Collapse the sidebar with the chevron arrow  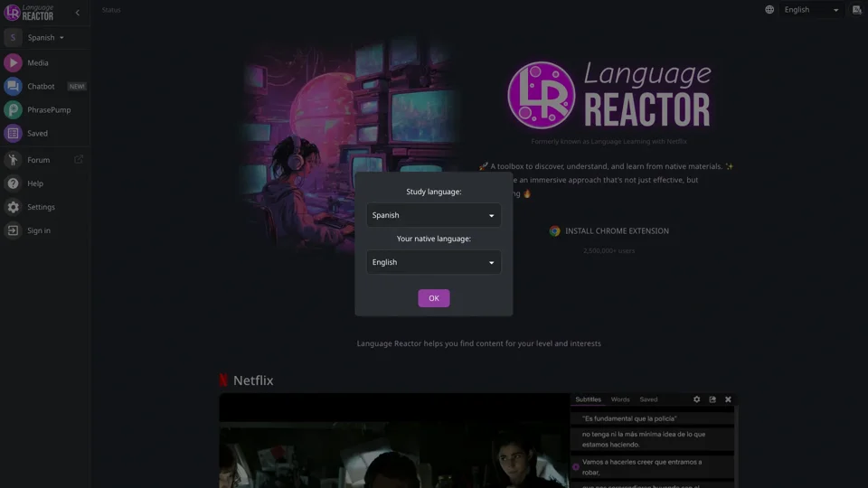click(x=78, y=12)
